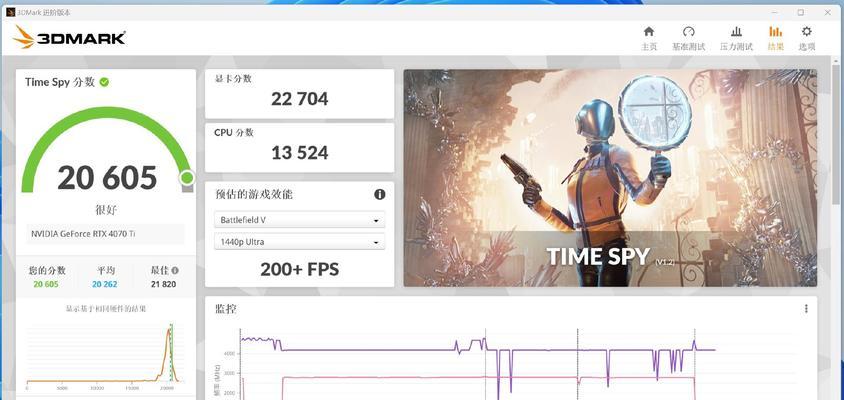
Task: Click the 200+ FPS estimate text
Action: click(x=299, y=269)
